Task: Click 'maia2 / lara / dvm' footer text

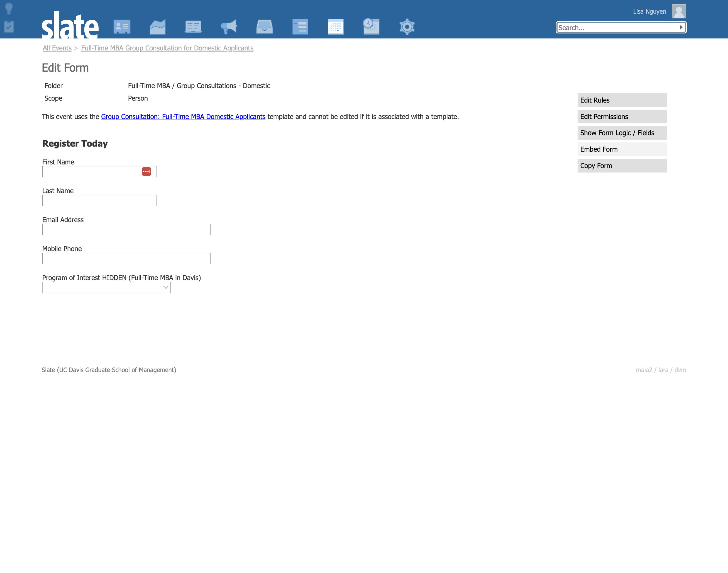Action: pos(661,370)
